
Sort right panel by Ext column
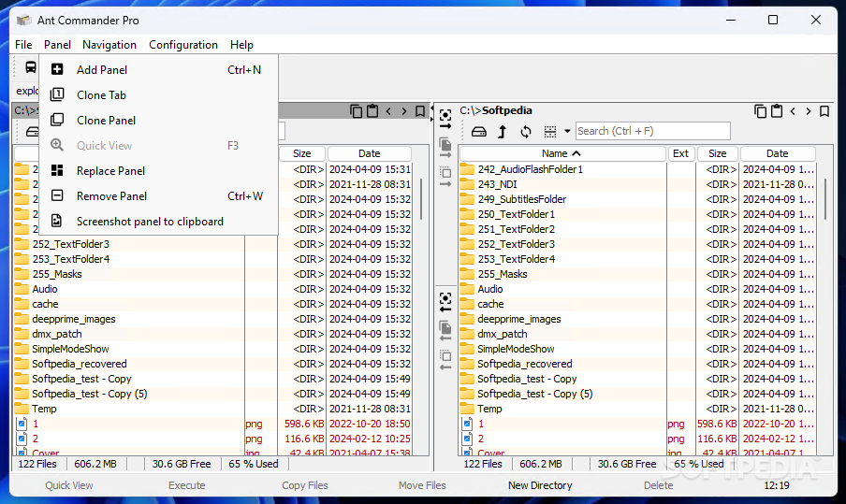click(x=681, y=153)
